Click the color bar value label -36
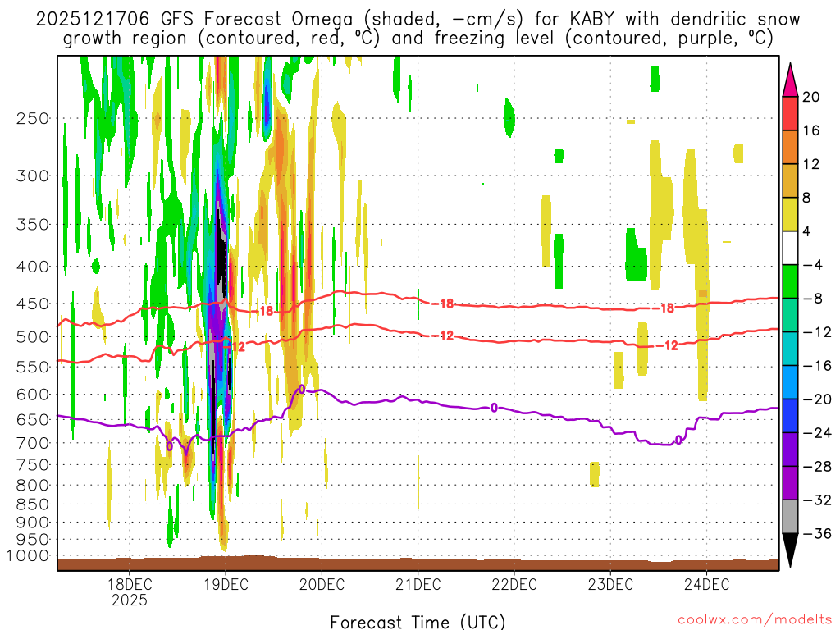This screenshot has width=840, height=630. [818, 534]
